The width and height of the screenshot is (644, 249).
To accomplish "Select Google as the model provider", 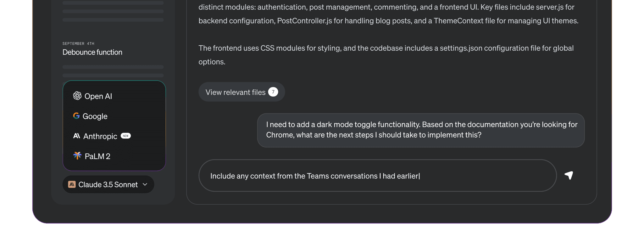I will tap(94, 116).
